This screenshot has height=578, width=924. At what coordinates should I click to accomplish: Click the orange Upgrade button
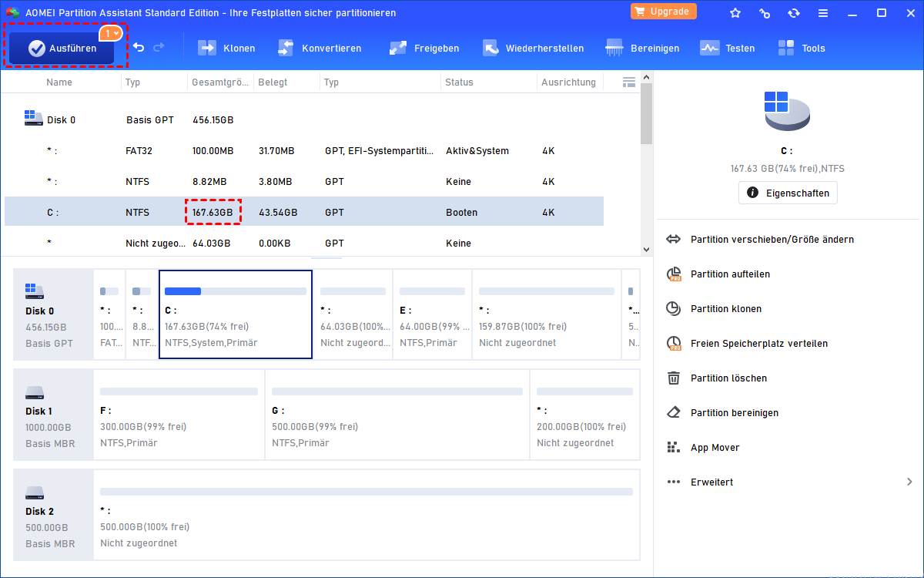[664, 12]
